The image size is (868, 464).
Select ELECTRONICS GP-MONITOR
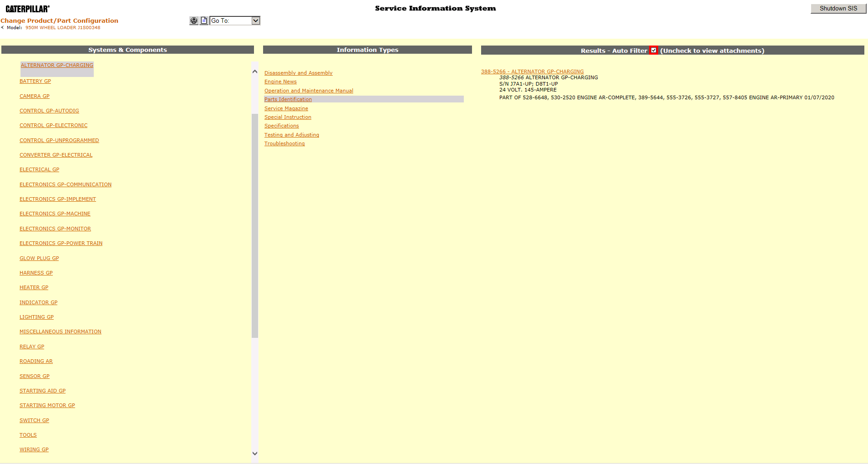[55, 229]
